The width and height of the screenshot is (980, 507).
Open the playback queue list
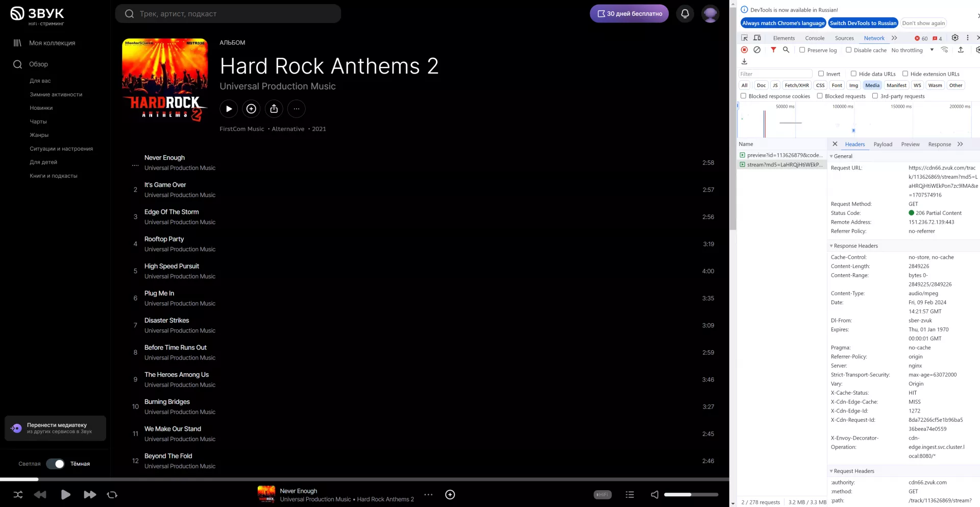pyautogui.click(x=630, y=494)
